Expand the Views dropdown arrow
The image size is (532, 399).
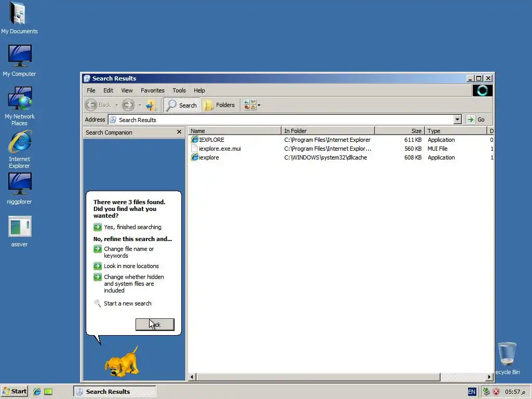click(259, 105)
